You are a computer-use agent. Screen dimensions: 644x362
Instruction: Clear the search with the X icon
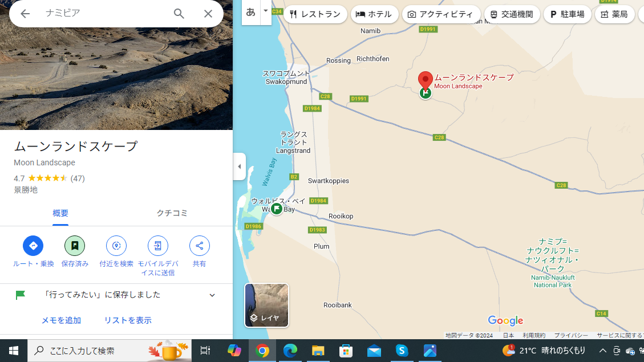(x=208, y=14)
